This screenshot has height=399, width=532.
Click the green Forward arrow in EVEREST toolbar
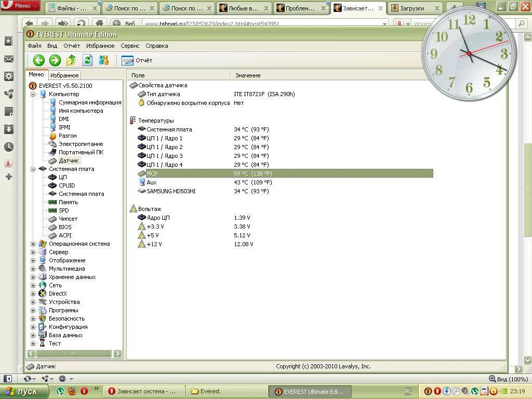(x=55, y=60)
